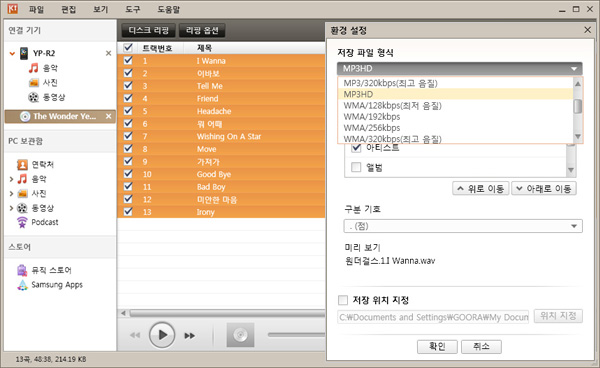
Task: Confirm settings with 확인 button
Action: (437, 347)
